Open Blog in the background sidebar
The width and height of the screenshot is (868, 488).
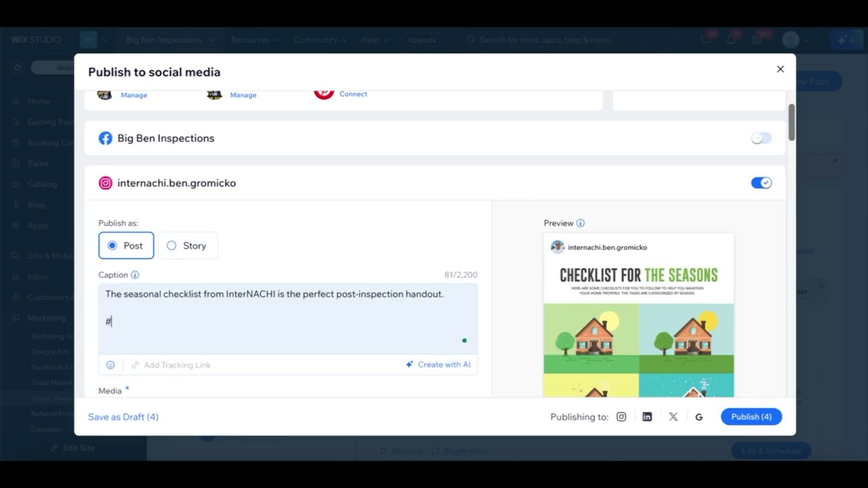(36, 205)
